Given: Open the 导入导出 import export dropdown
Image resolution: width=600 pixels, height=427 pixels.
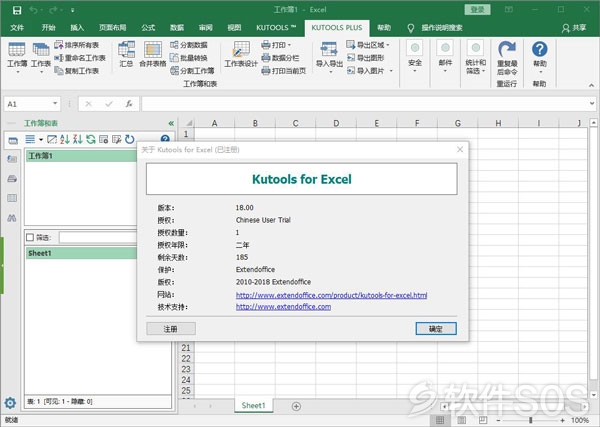Looking at the screenshot, I should point(329,57).
